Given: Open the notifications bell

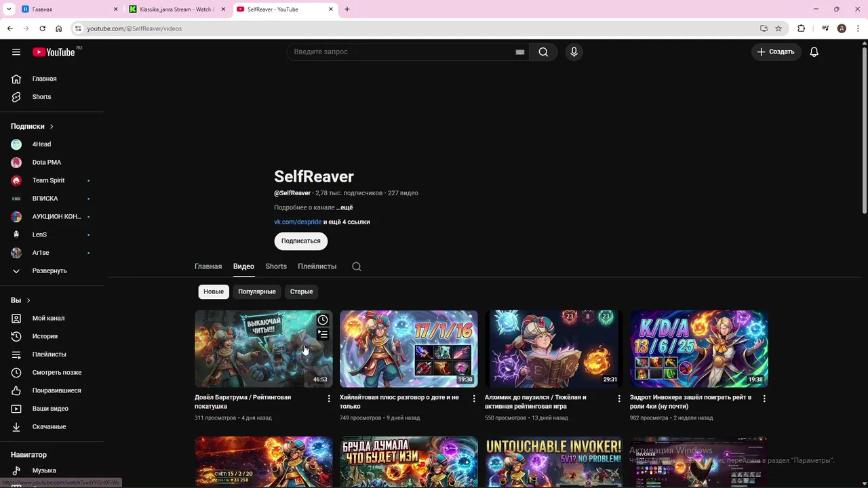Looking at the screenshot, I should [x=814, y=52].
